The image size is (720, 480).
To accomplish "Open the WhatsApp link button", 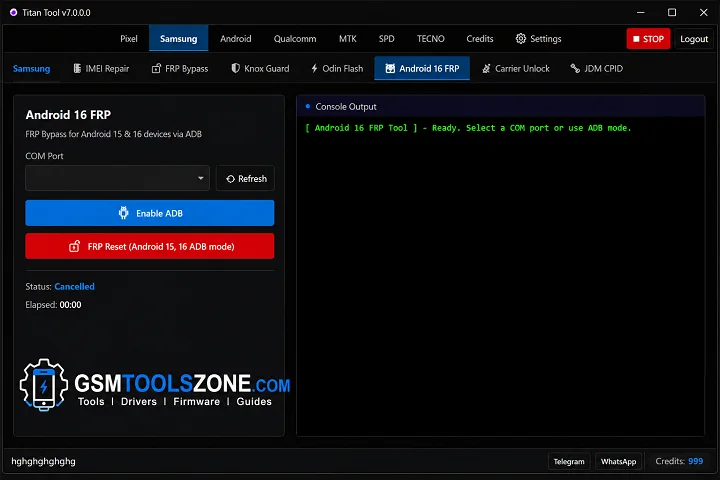I will point(619,461).
